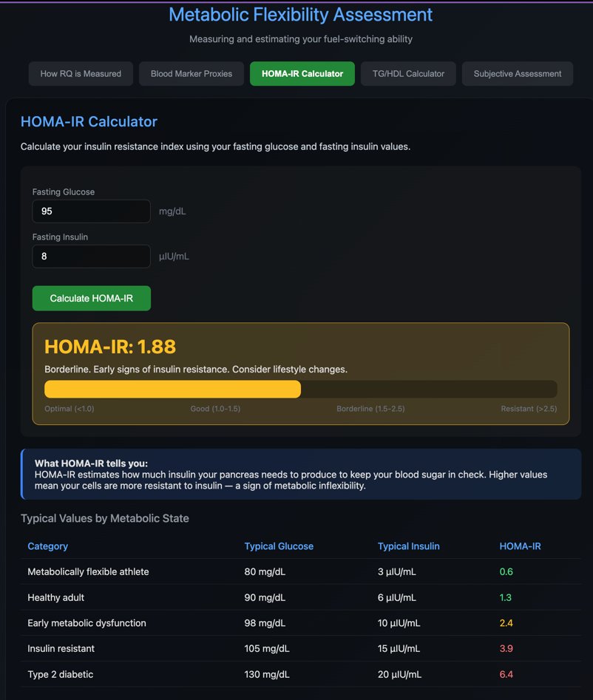Select the Metabolically flexible athlete row label
The width and height of the screenshot is (593, 700).
tap(88, 571)
